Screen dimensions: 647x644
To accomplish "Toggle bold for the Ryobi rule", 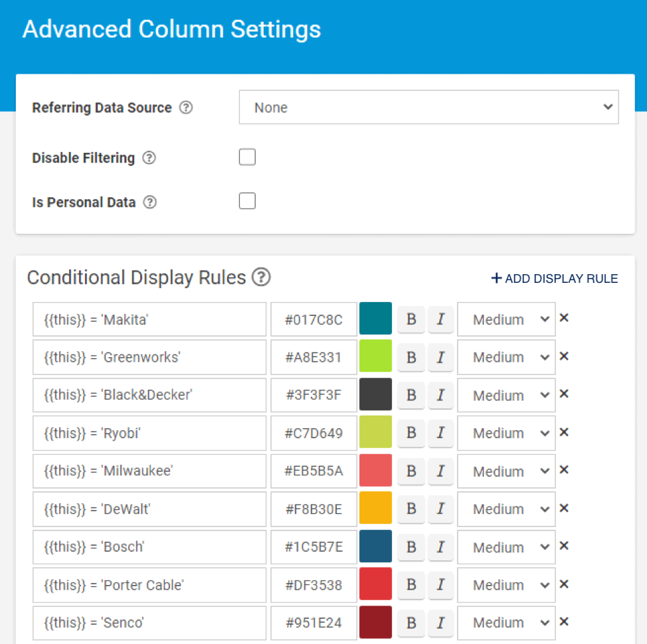I will pos(411,433).
